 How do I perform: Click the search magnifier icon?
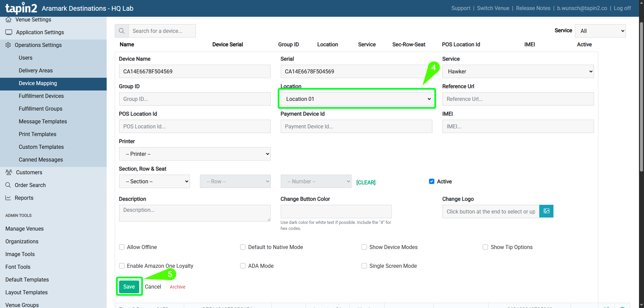pos(122,31)
